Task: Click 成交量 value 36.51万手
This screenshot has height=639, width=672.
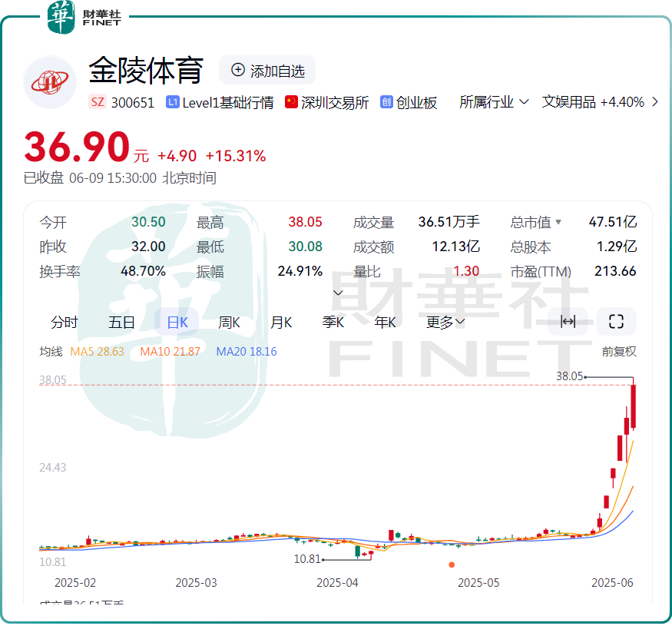Action: pyautogui.click(x=449, y=221)
